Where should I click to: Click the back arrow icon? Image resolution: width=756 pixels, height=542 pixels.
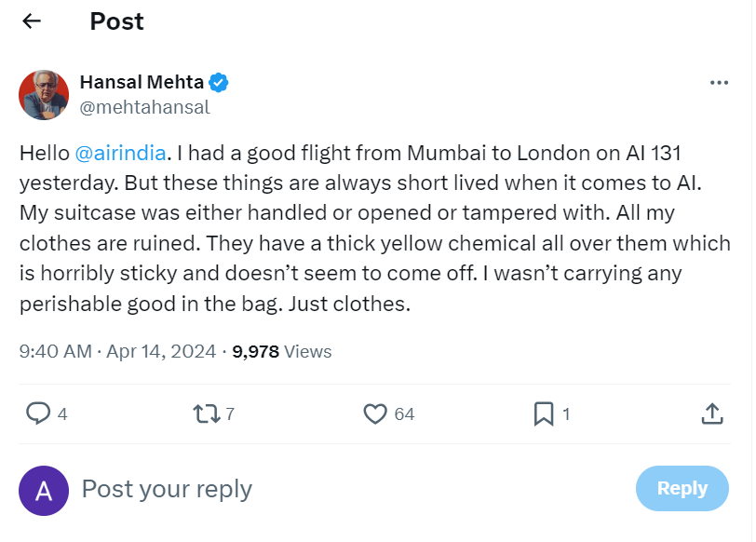tap(32, 21)
